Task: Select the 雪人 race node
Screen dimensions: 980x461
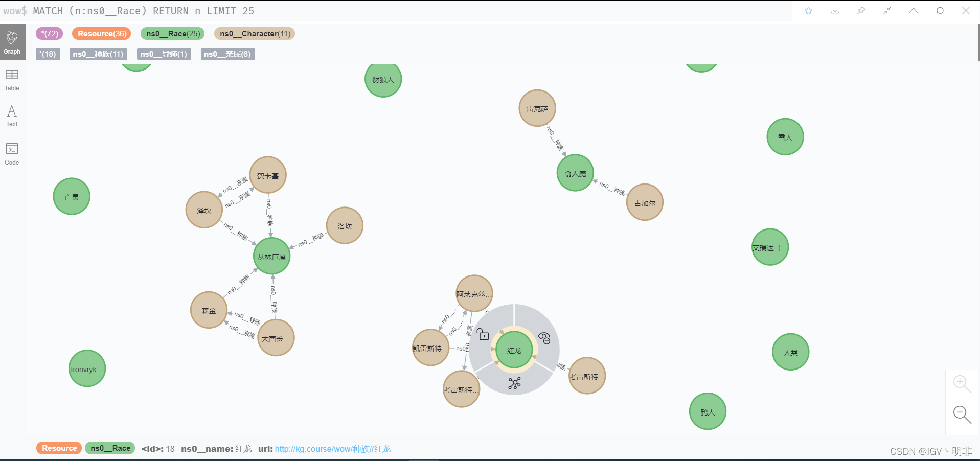Action: [x=785, y=137]
